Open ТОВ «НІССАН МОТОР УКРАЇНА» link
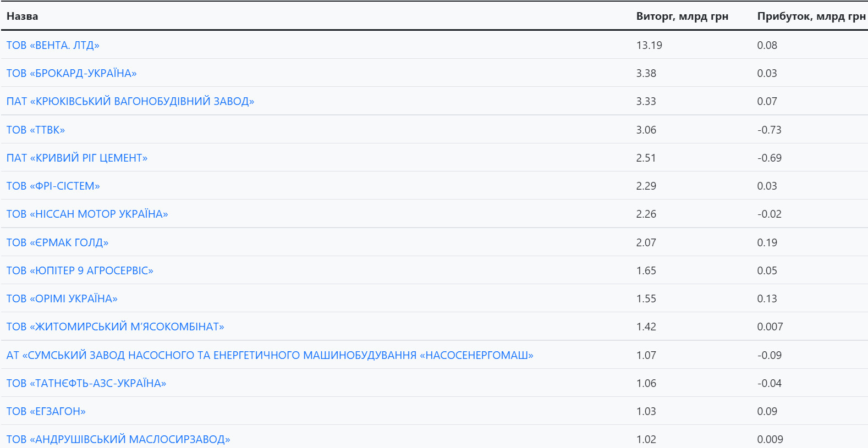The image size is (868, 448). pyautogui.click(x=87, y=214)
